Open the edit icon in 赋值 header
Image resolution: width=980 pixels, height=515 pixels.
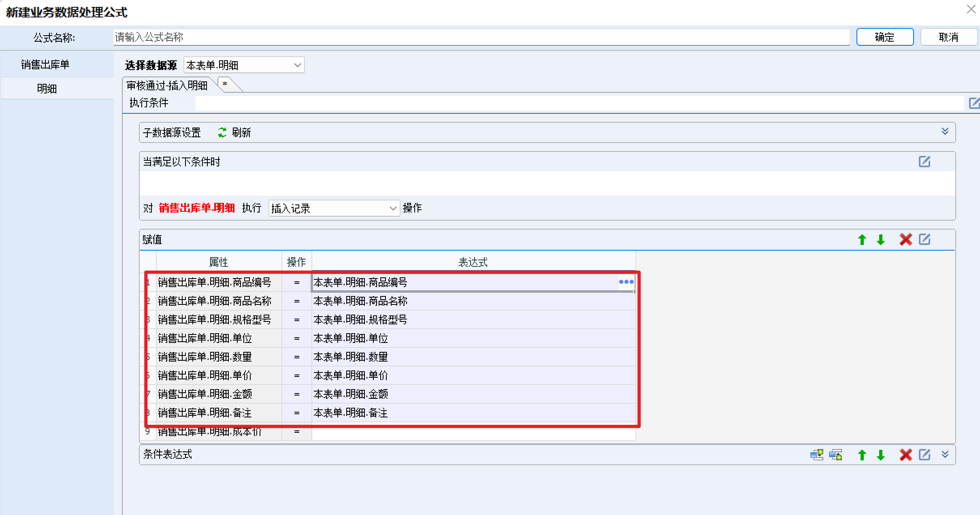(925, 239)
